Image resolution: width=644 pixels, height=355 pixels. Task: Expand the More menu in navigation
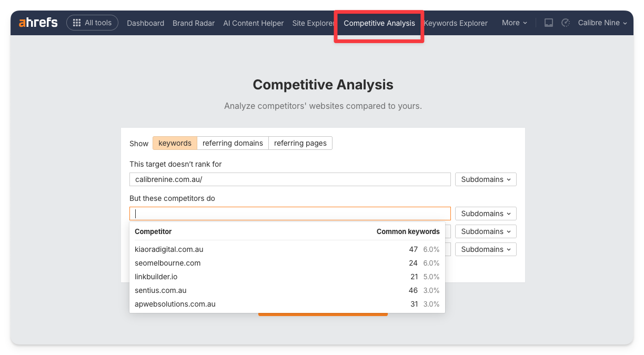[x=514, y=23]
